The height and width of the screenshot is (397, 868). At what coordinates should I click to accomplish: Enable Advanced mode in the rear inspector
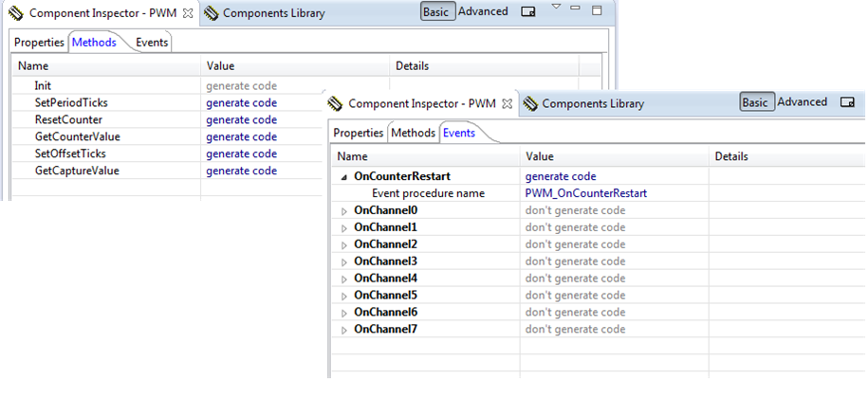click(483, 12)
